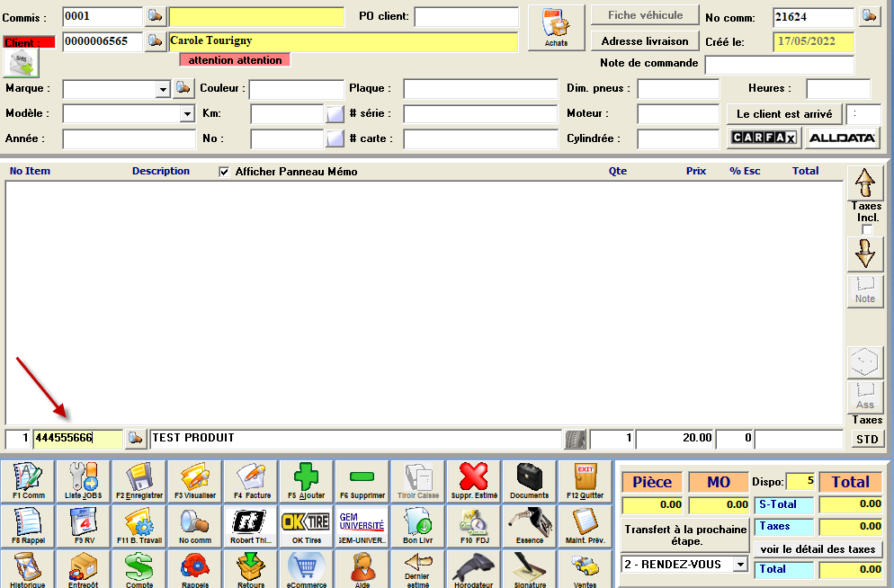This screenshot has width=894, height=588.
Task: Click the Suppr. Estimé red X icon
Action: [x=473, y=480]
